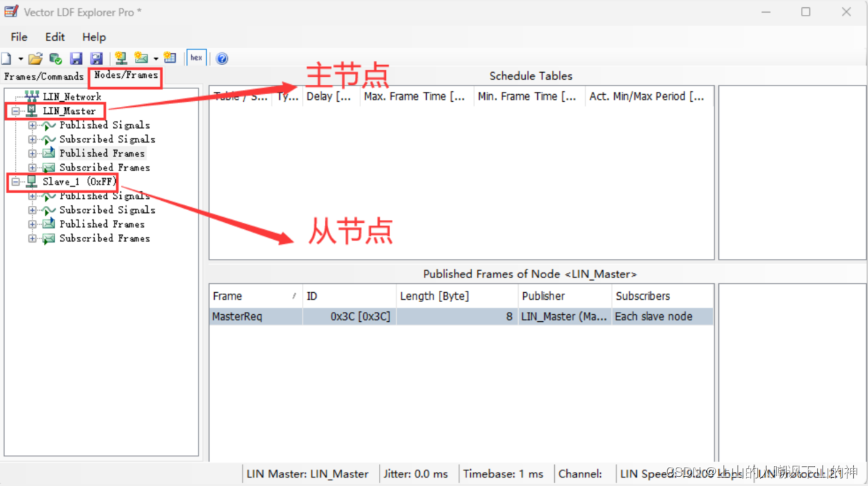The width and height of the screenshot is (868, 486).
Task: Collapse the Slave_1 (0xFF) node
Action: [16, 182]
